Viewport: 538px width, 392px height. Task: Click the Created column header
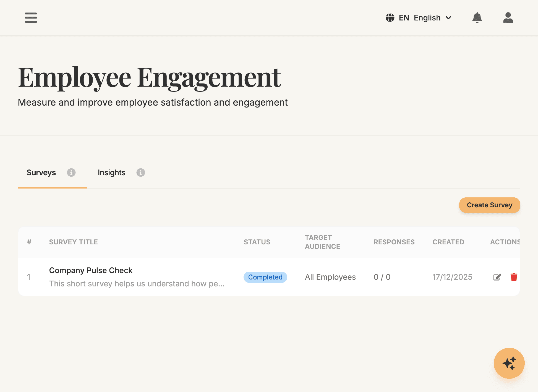click(x=448, y=242)
